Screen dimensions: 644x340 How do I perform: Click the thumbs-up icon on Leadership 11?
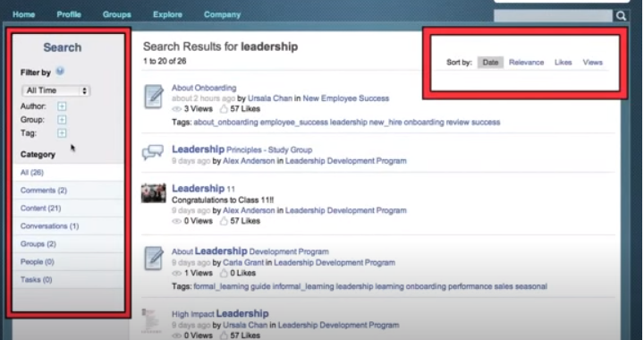[224, 221]
